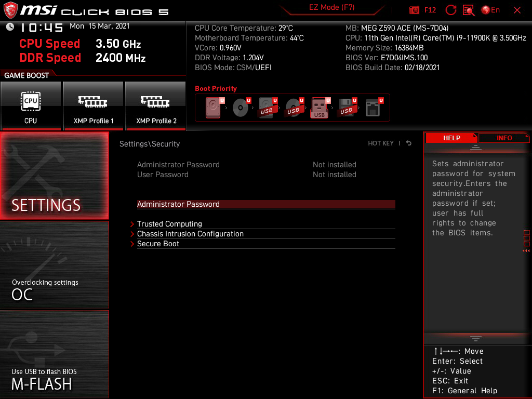532x399 pixels.
Task: Click the CPU Core Temperature reading
Action: pos(244,28)
